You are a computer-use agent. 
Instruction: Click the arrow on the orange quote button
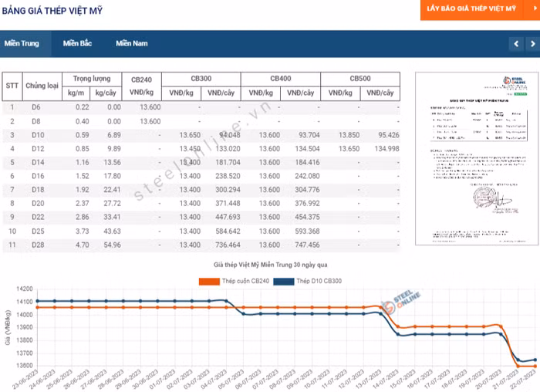click(x=535, y=8)
